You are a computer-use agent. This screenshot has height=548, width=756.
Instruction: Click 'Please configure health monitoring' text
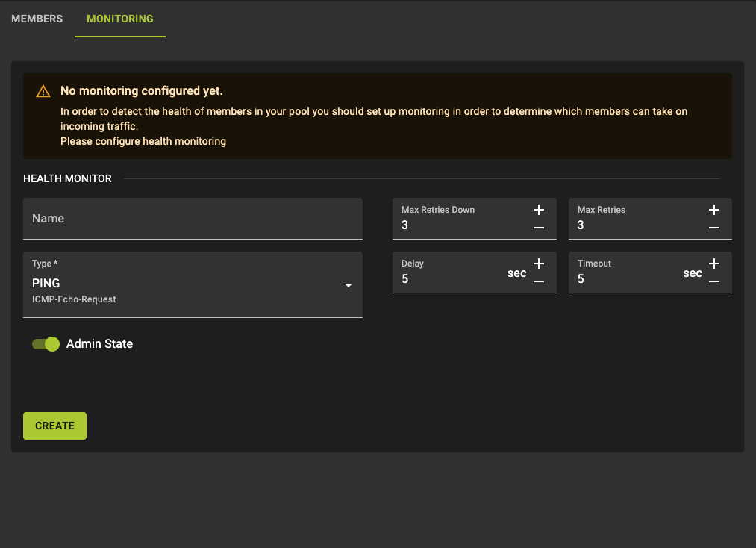(x=143, y=141)
